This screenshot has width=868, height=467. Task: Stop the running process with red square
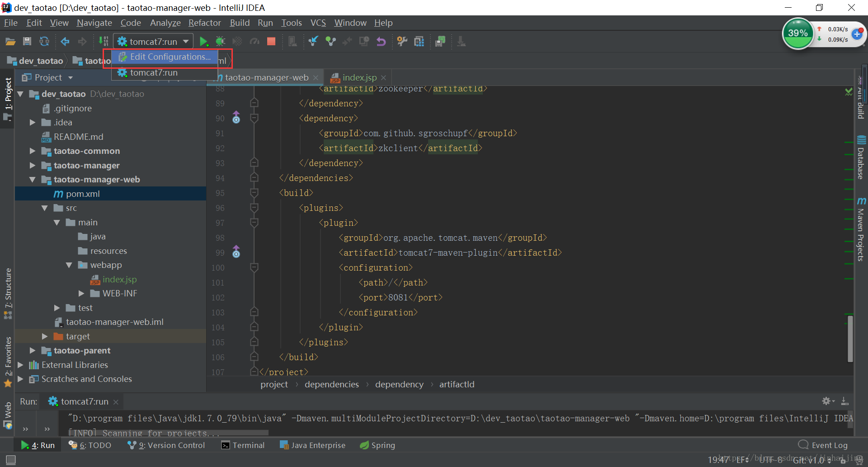[x=271, y=42]
